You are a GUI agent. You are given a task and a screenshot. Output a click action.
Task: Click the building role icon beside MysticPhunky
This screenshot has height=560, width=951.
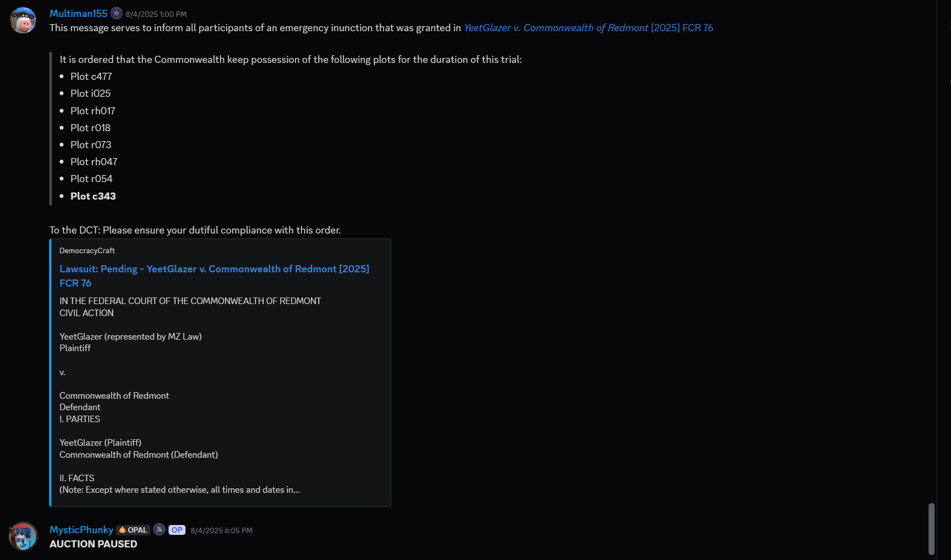159,529
